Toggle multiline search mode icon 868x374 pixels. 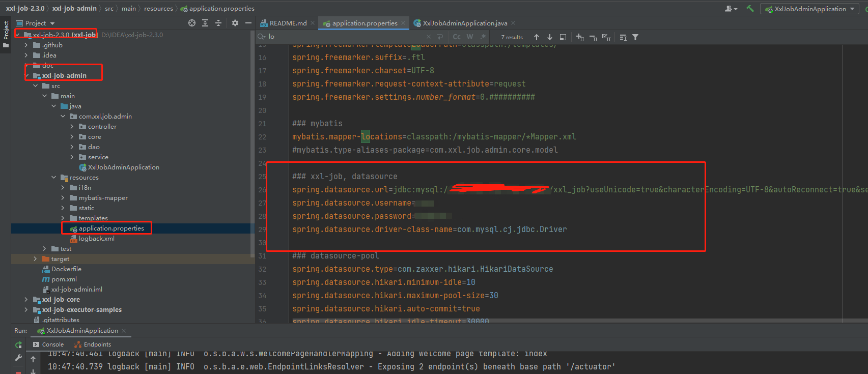click(x=623, y=37)
